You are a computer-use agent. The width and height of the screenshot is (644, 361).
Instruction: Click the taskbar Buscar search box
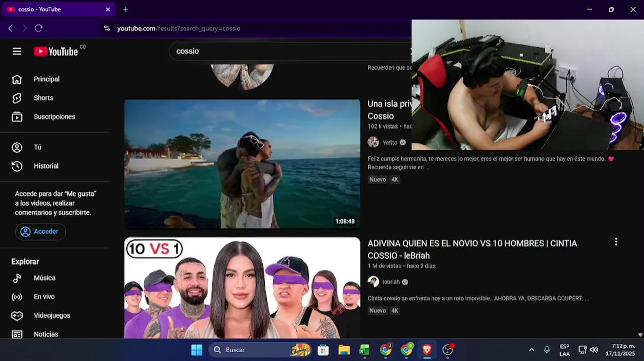(259, 350)
